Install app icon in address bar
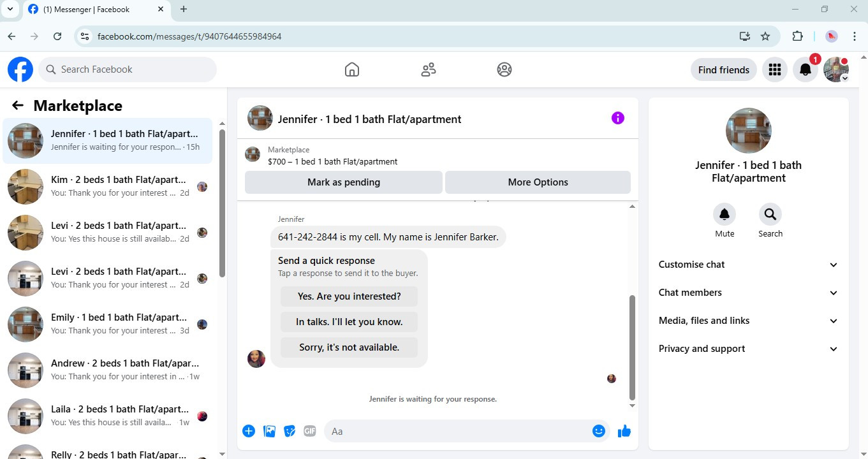 (x=745, y=36)
